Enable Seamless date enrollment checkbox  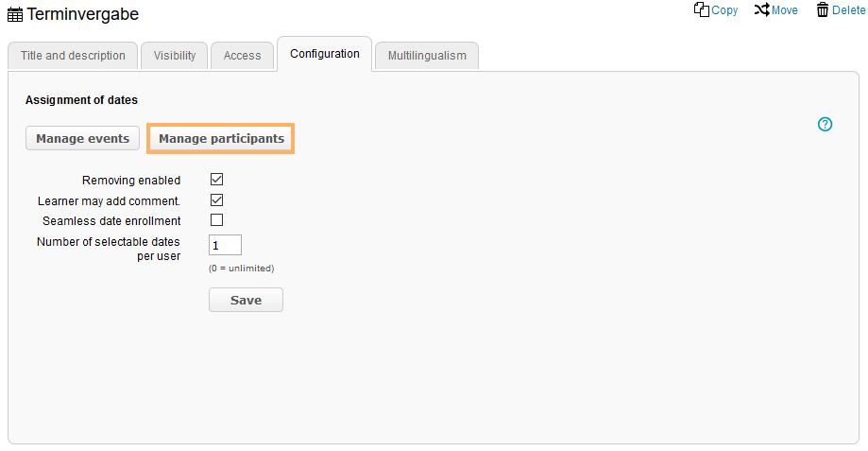click(216, 220)
